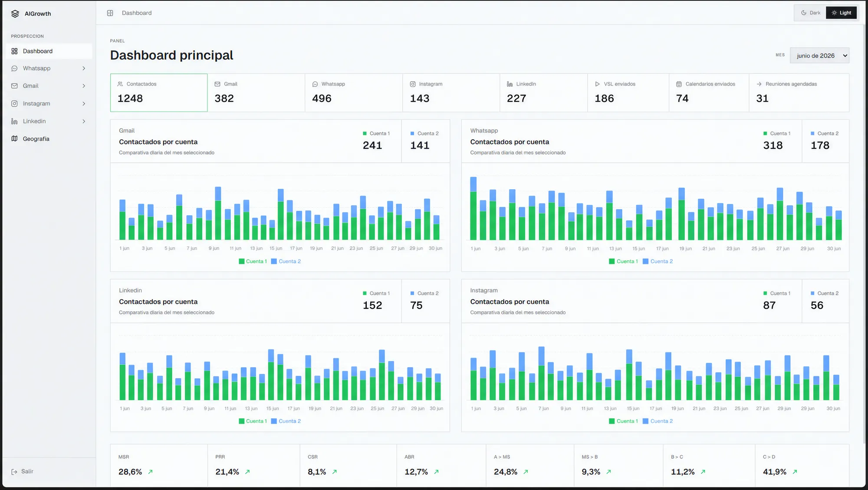Viewport: 868px width, 490px height.
Task: Click the Geografia map icon
Action: pyautogui.click(x=14, y=139)
